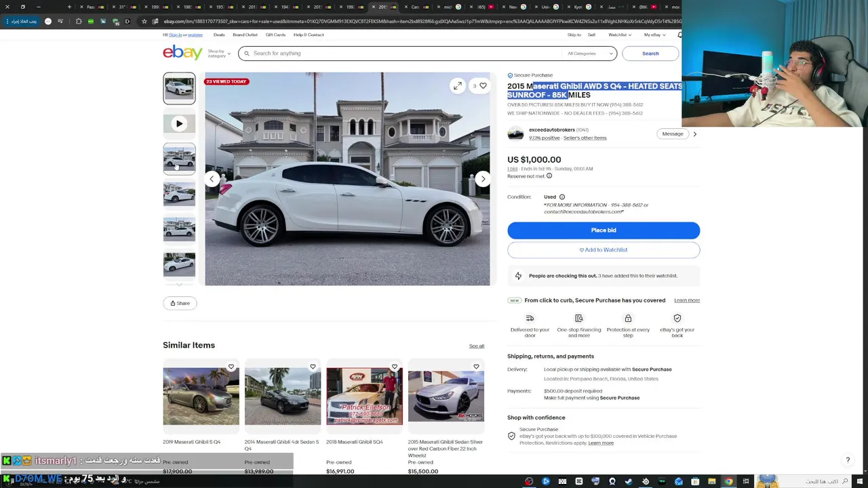Play the listing video thumbnail

pos(179,123)
